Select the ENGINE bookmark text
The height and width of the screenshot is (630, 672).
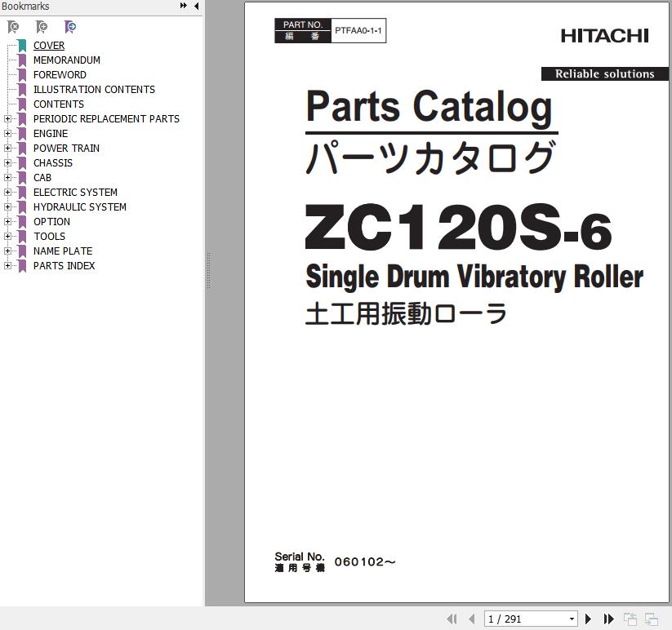[51, 134]
